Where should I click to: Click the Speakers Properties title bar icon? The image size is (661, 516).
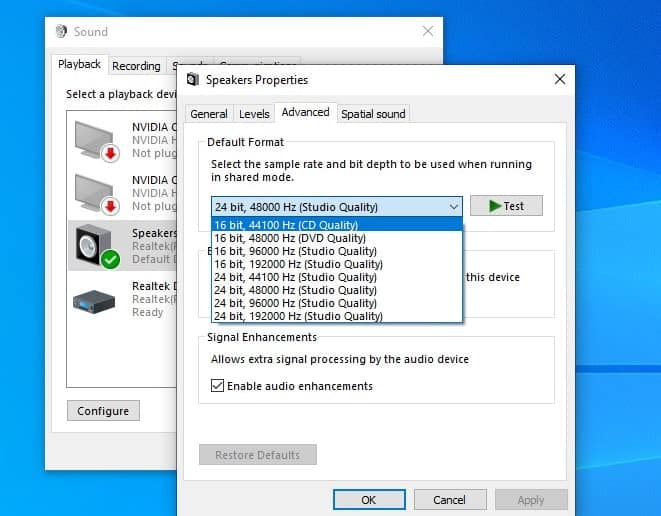pyautogui.click(x=194, y=80)
